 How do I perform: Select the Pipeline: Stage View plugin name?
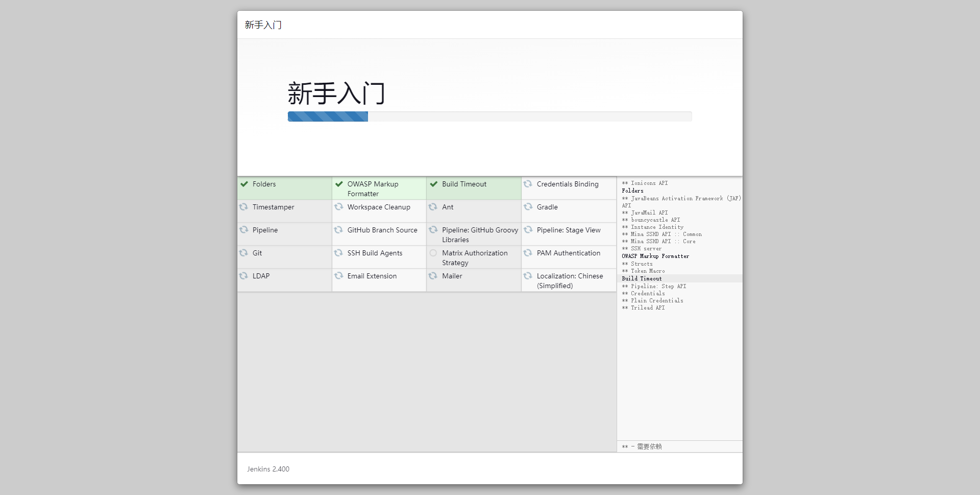click(569, 230)
